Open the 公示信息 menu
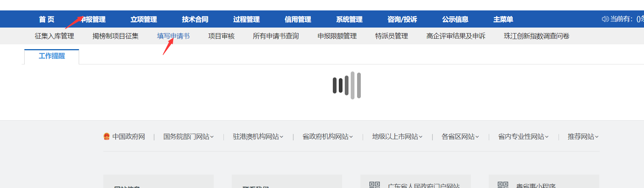Image resolution: width=644 pixels, height=188 pixels. point(455,19)
